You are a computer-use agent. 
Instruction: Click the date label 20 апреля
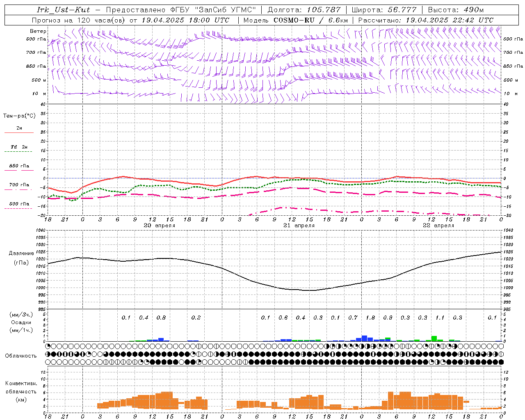click(x=159, y=226)
